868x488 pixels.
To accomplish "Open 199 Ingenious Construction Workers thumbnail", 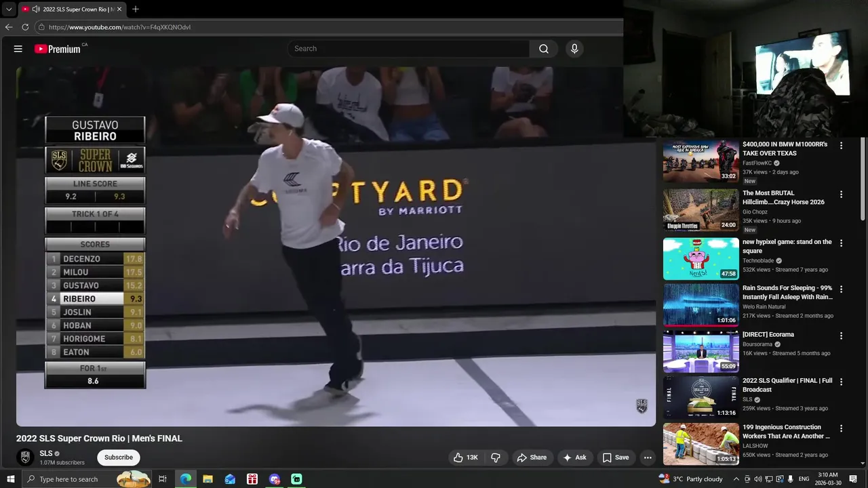I will [701, 444].
